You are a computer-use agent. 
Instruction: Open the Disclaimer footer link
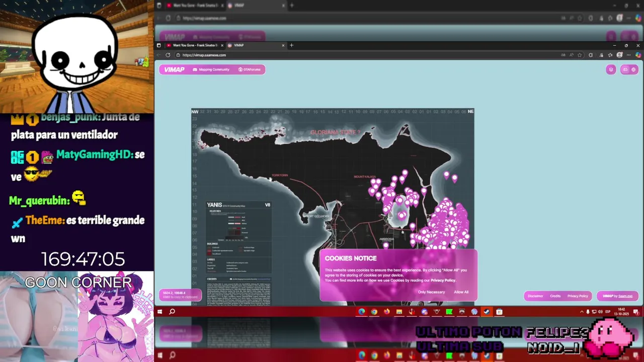(x=535, y=296)
